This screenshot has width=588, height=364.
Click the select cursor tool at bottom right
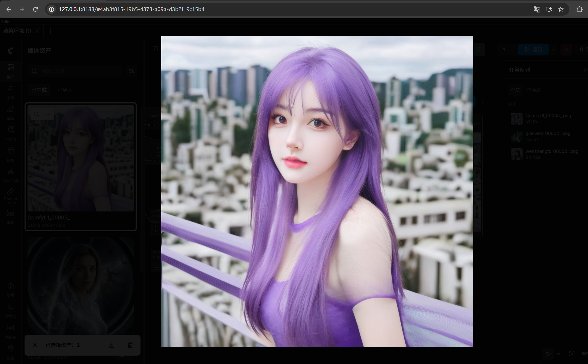(x=548, y=354)
